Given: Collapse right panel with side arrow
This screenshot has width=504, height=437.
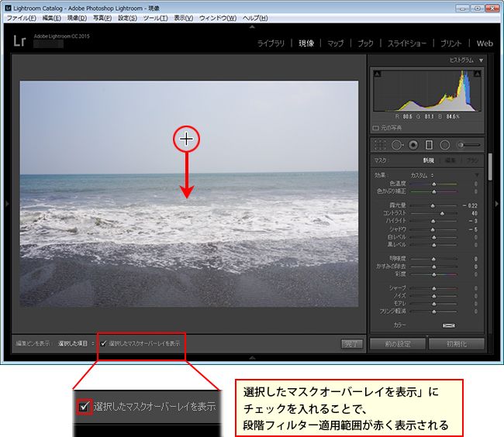Looking at the screenshot, I should [496, 204].
